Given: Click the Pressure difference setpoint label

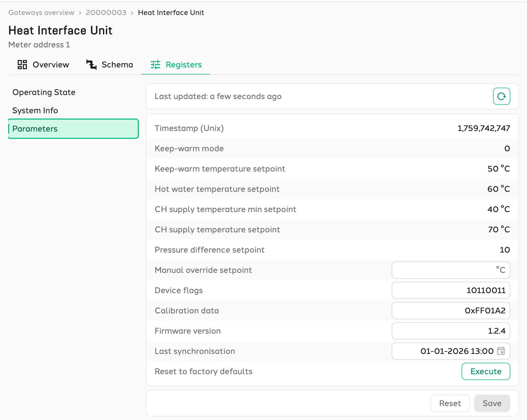Looking at the screenshot, I should (x=210, y=250).
